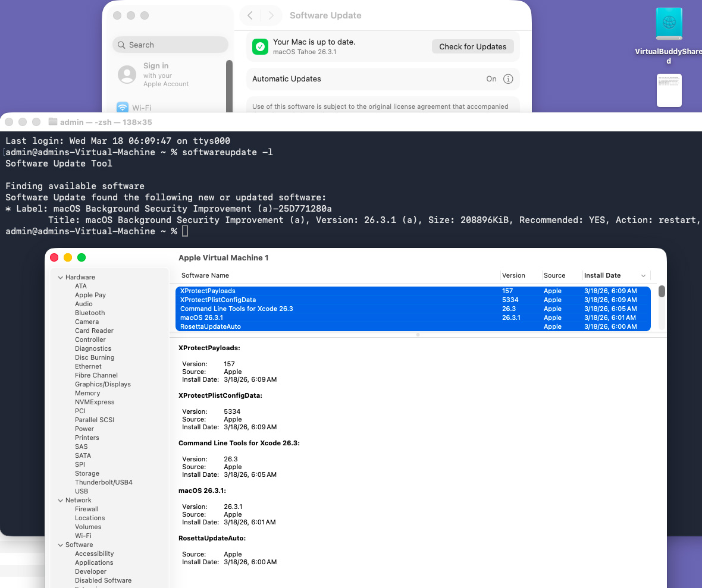Go back with the Settings back arrow
The width and height of the screenshot is (702, 588).
point(250,15)
